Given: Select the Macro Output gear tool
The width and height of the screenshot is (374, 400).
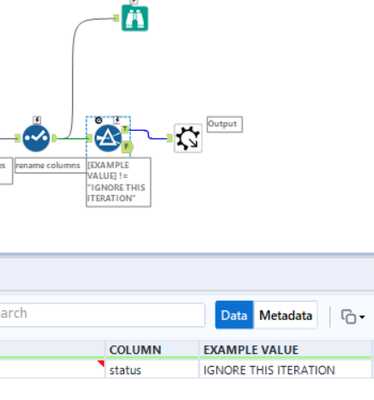Looking at the screenshot, I should coord(188,138).
